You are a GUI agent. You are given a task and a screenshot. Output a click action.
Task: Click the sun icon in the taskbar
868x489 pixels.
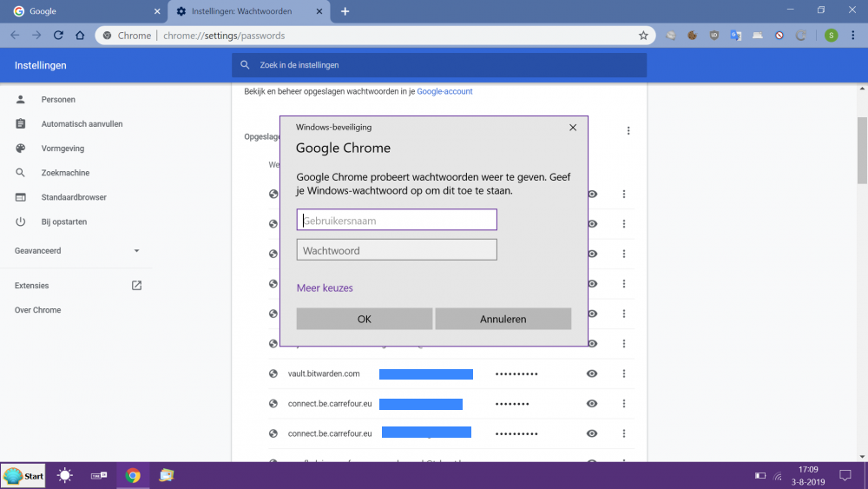65,476
